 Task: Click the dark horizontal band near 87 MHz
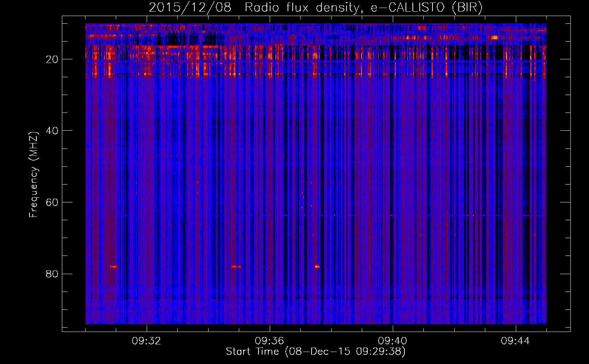(x=316, y=298)
